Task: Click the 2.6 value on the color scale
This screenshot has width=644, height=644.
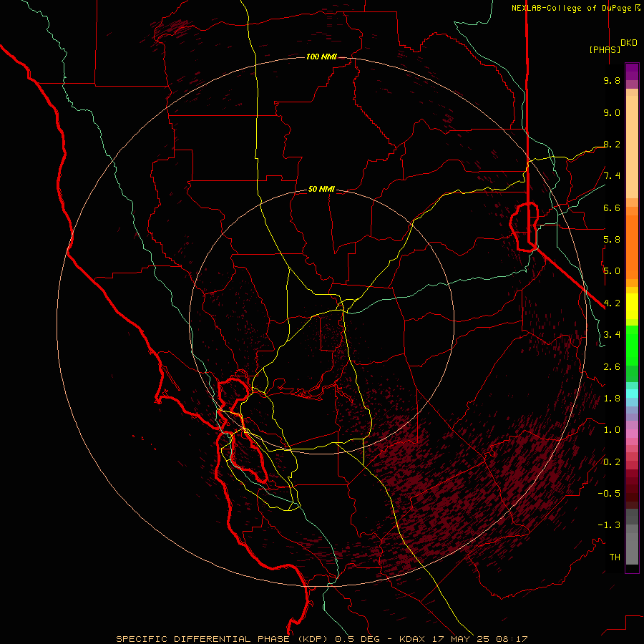Action: pos(612,366)
